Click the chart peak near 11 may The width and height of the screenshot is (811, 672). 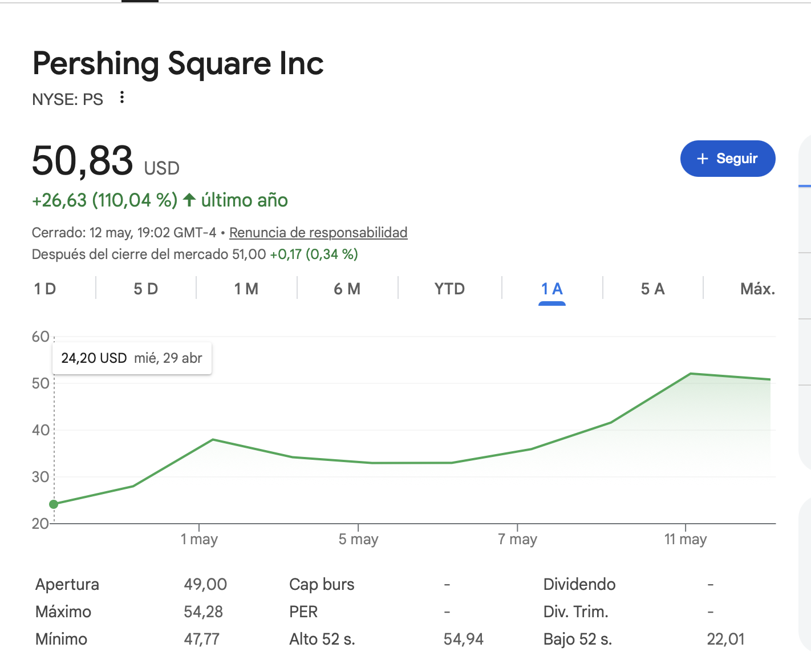point(691,374)
